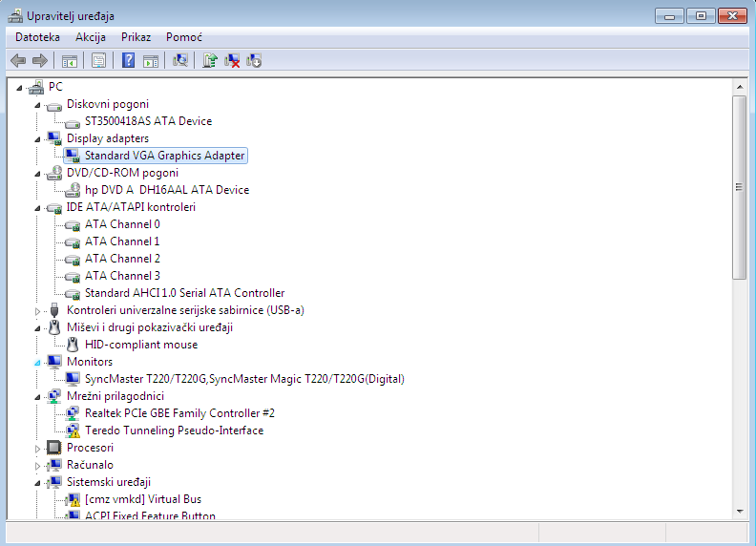Open the Datoteka menu
Image resolution: width=756 pixels, height=546 pixels.
(37, 37)
